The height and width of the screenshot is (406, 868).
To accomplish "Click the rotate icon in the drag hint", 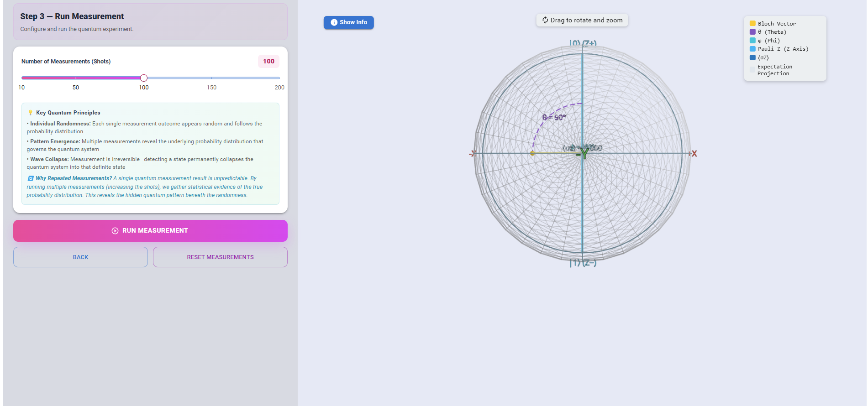I will pyautogui.click(x=545, y=20).
